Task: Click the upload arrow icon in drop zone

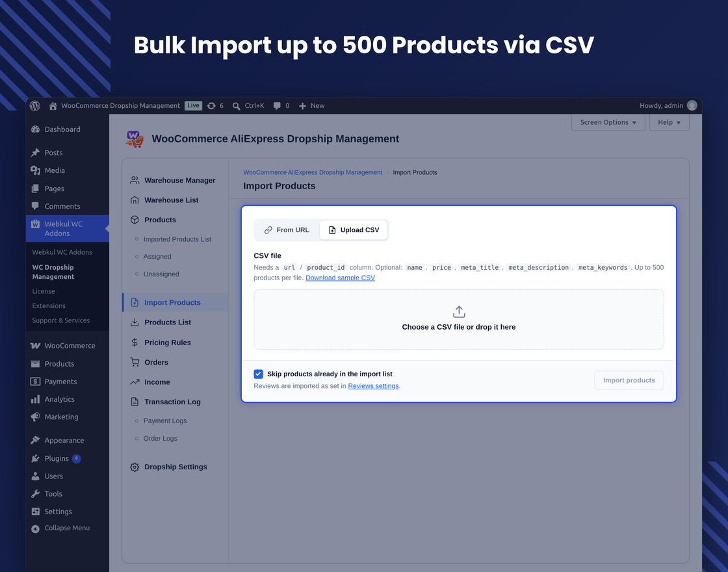Action: point(459,311)
